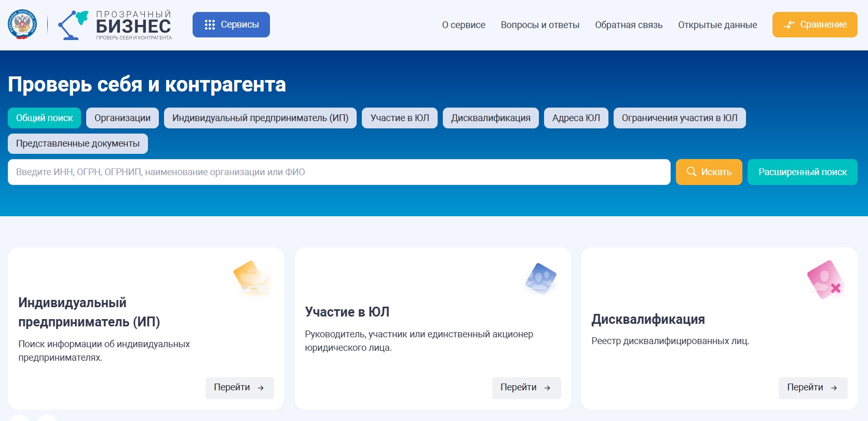868x421 pixels.
Task: Select Ограничения участия в ЮЛ tab
Action: point(680,118)
